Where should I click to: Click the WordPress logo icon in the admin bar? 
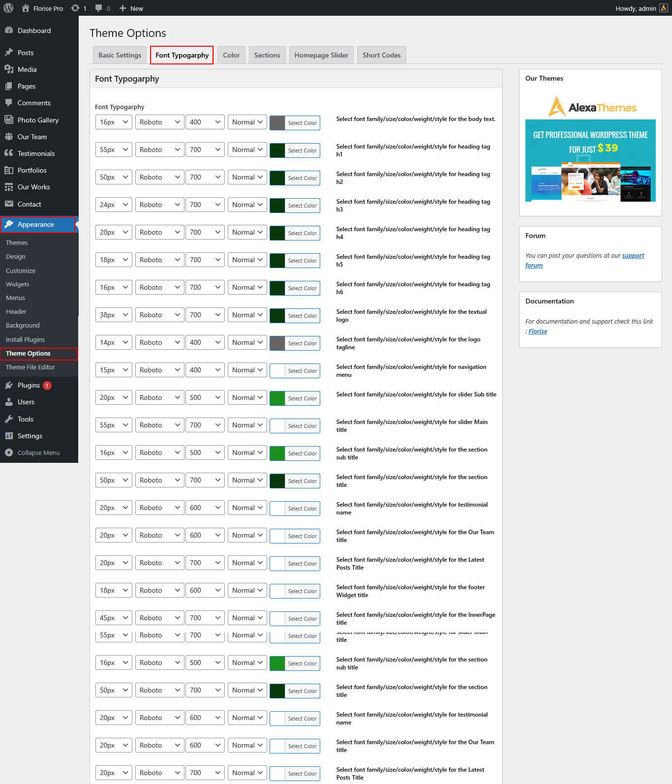pyautogui.click(x=8, y=8)
